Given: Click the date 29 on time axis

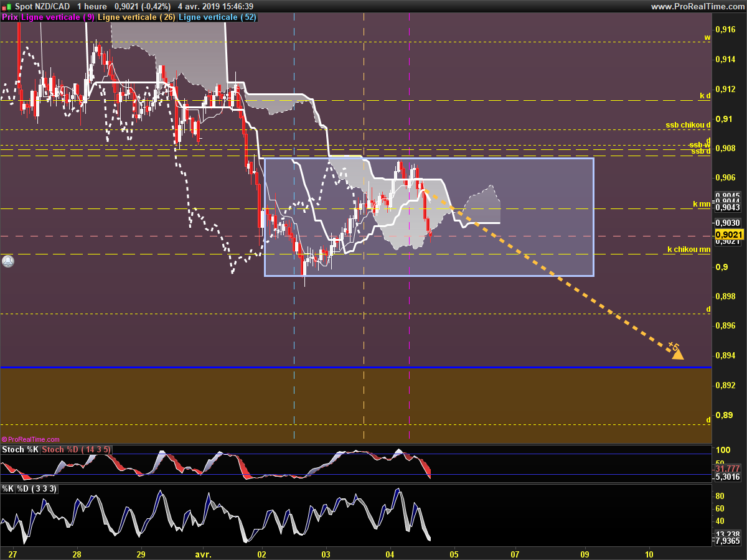Looking at the screenshot, I should coord(141,554).
